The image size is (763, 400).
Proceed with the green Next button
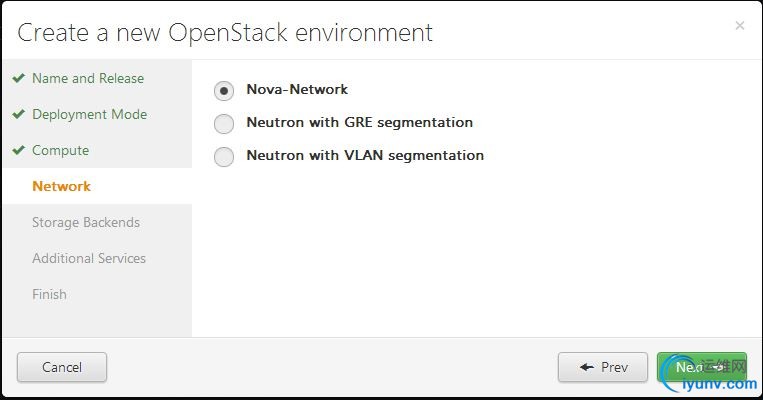point(702,367)
